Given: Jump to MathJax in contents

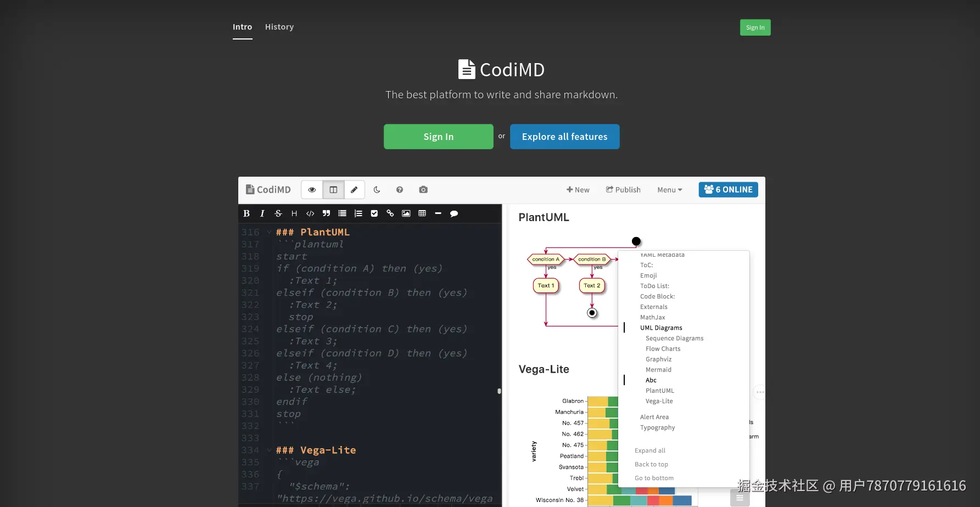Looking at the screenshot, I should click(x=653, y=317).
